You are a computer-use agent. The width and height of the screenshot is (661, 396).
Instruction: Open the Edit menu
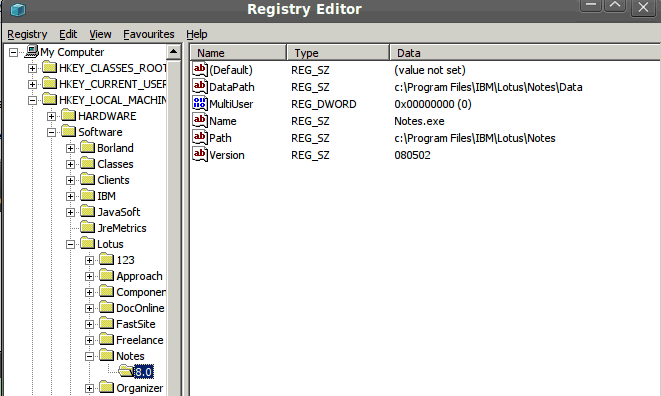click(68, 34)
